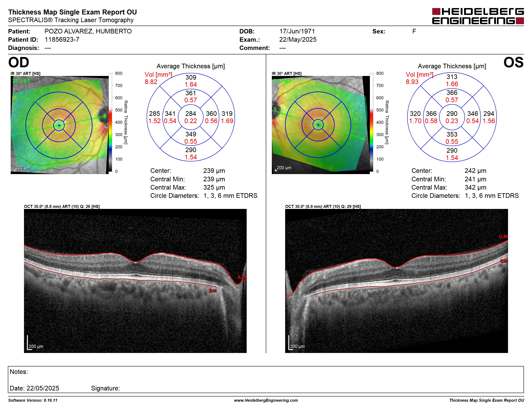Open the OS infrared fundus thickness map

click(321, 125)
